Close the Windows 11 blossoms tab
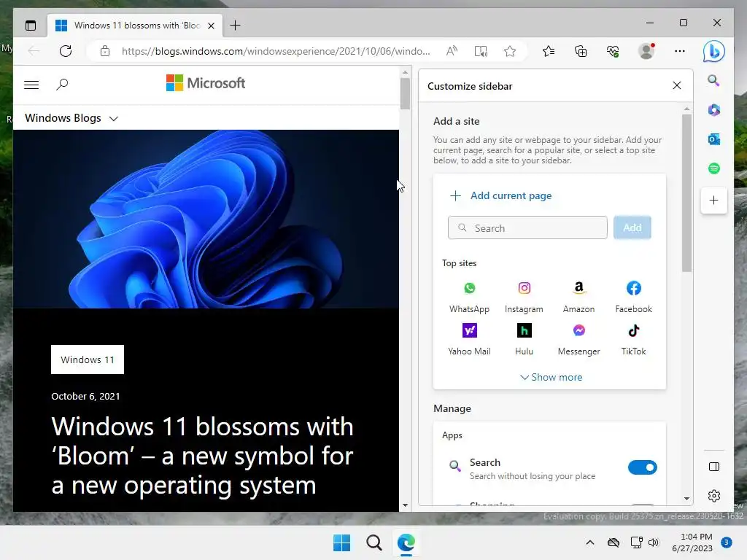The height and width of the screenshot is (560, 747). coord(211,26)
